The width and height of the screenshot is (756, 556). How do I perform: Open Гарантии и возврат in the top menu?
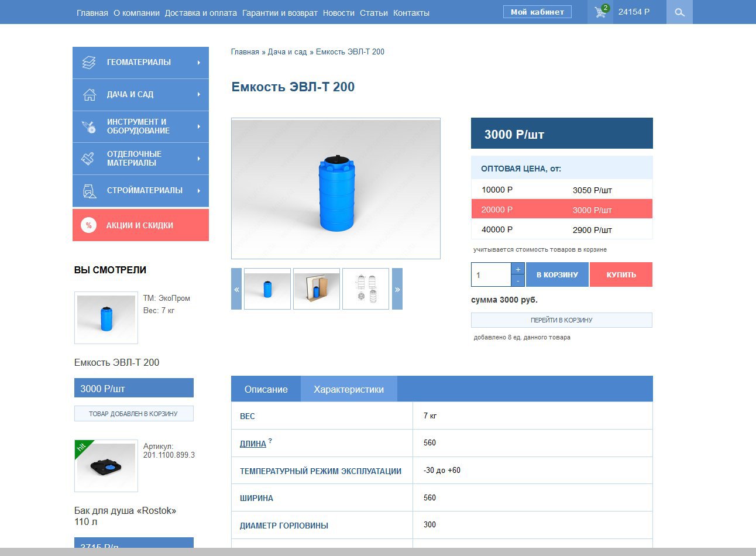point(279,12)
